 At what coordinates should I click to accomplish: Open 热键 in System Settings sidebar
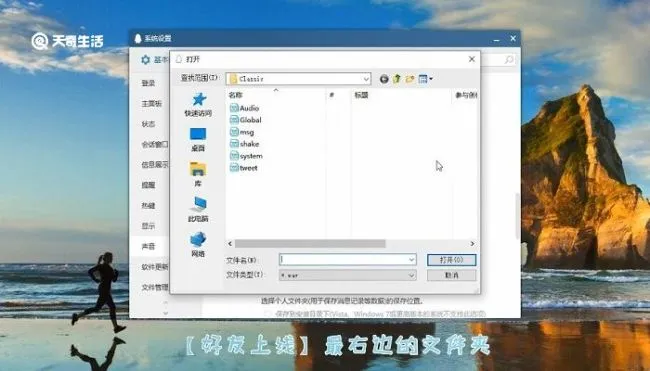click(x=148, y=206)
